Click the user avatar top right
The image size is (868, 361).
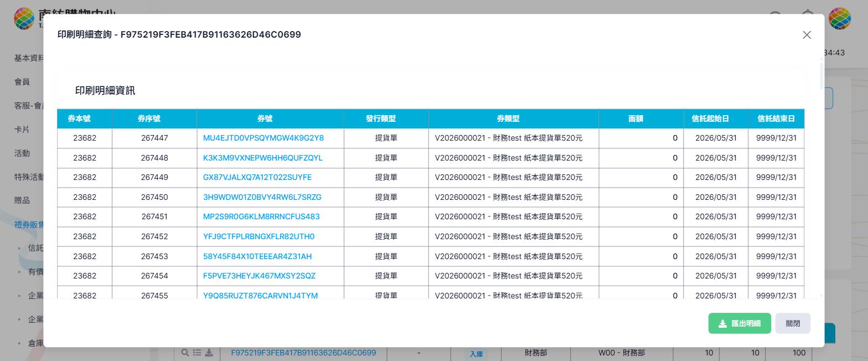(x=839, y=18)
